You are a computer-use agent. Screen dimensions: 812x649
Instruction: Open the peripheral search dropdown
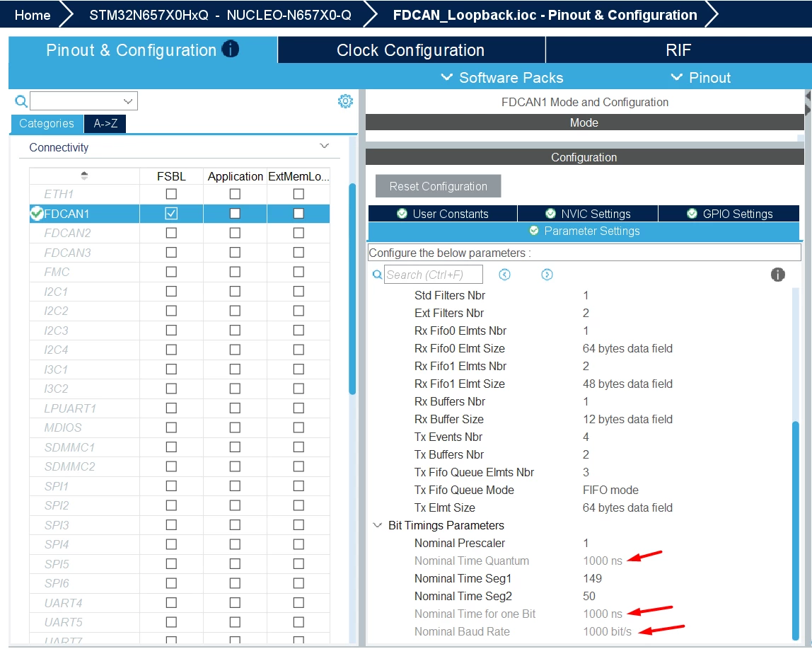(127, 101)
